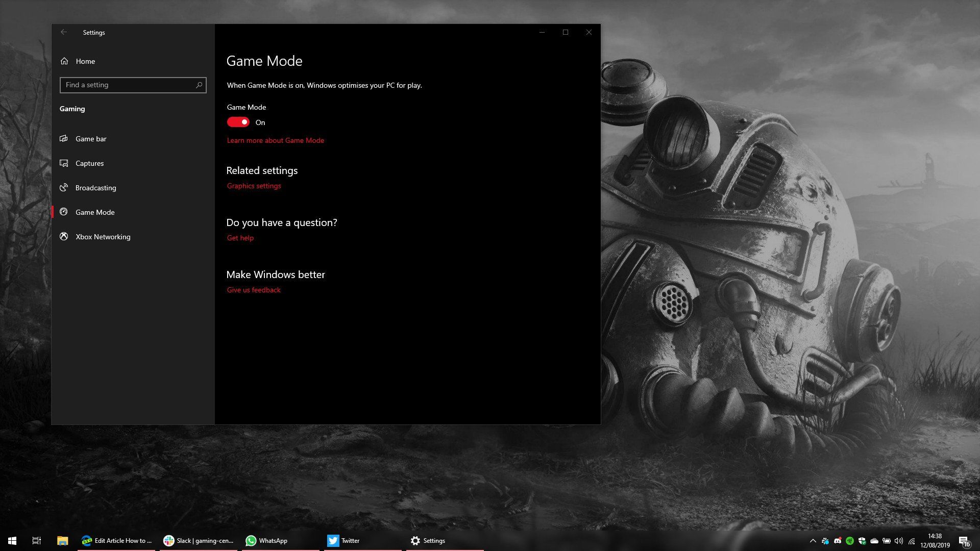Select Home from the Gaming settings
Viewport: 980px width, 551px height.
(86, 61)
